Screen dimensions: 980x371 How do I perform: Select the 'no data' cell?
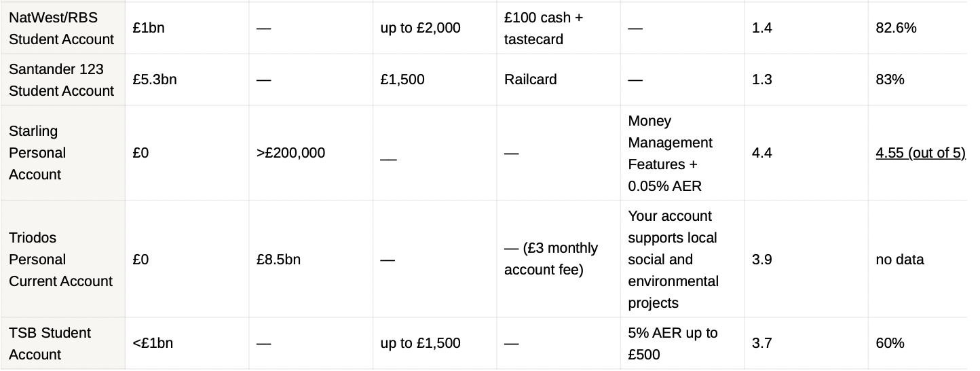918,259
